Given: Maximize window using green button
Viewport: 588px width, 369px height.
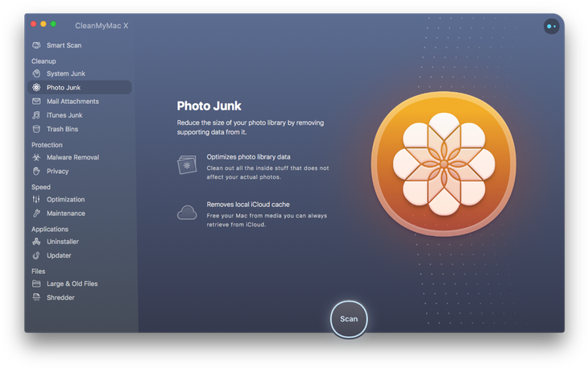Looking at the screenshot, I should (53, 24).
